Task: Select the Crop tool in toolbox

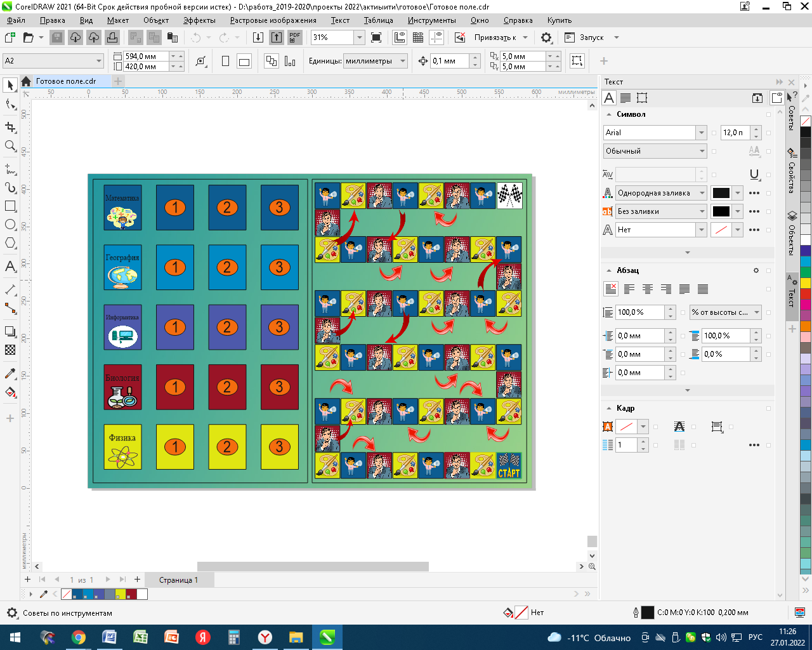Action: tap(10, 127)
